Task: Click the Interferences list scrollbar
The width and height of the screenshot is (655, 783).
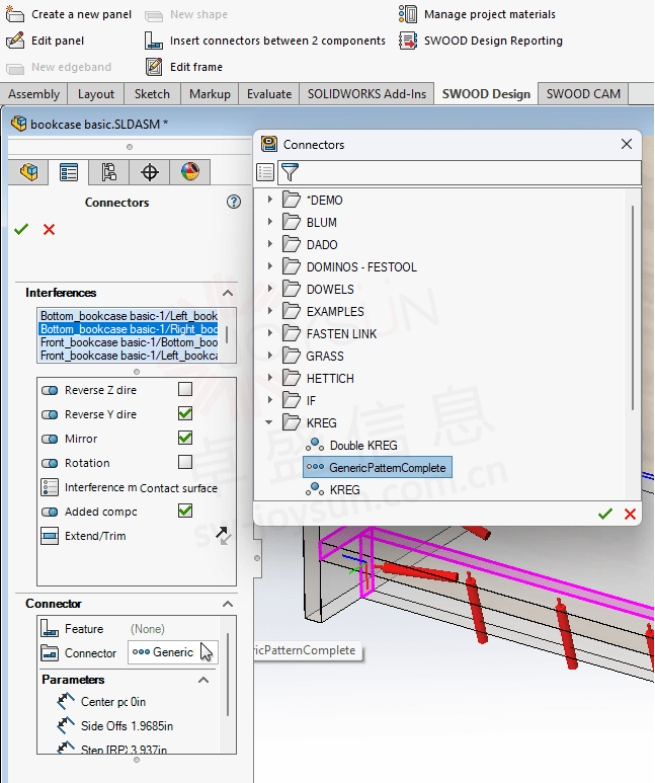Action: pos(227,335)
